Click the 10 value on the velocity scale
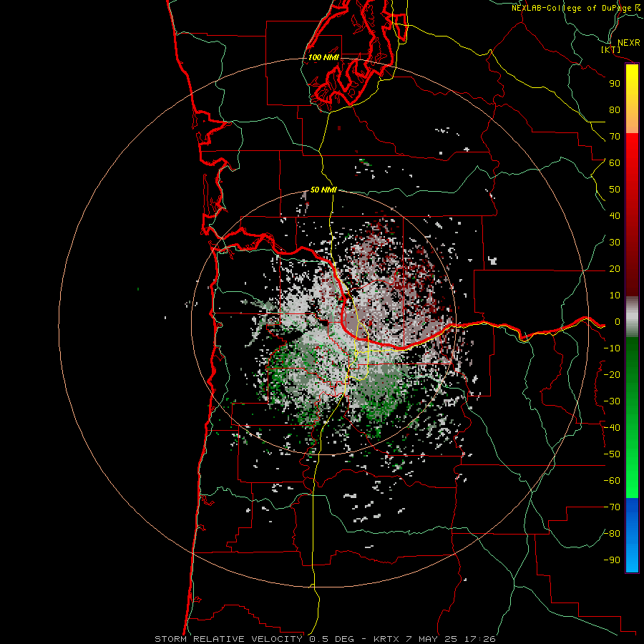Viewport: 644px width, 644px height. 615,296
